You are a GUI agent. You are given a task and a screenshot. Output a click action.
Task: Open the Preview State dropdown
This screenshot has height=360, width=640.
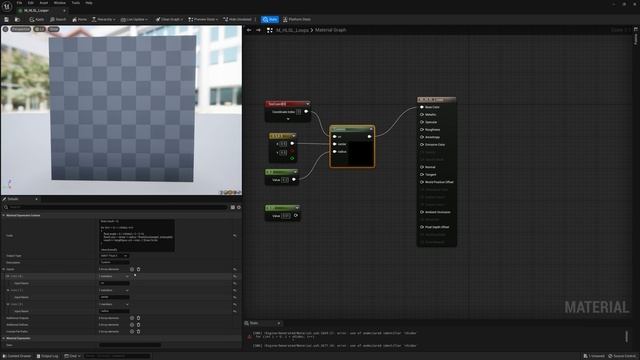[x=203, y=19]
